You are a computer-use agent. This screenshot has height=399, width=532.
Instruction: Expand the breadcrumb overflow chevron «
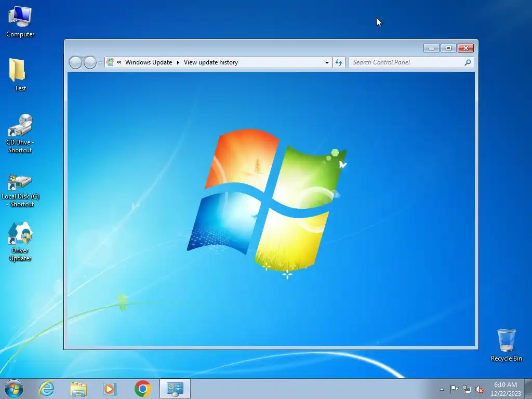click(x=119, y=62)
